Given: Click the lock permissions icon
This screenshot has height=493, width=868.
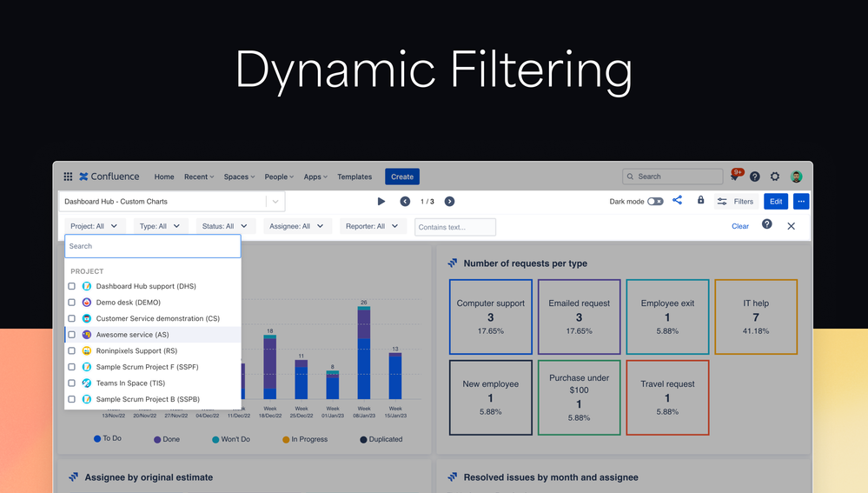Looking at the screenshot, I should point(701,201).
